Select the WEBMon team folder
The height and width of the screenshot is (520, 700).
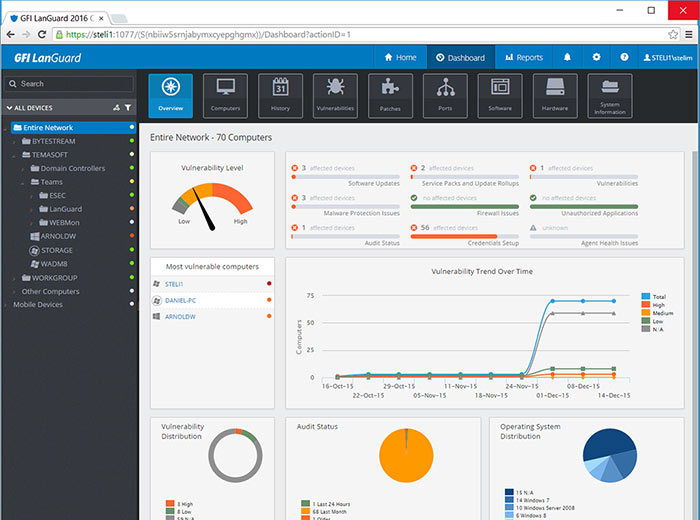tap(59, 222)
